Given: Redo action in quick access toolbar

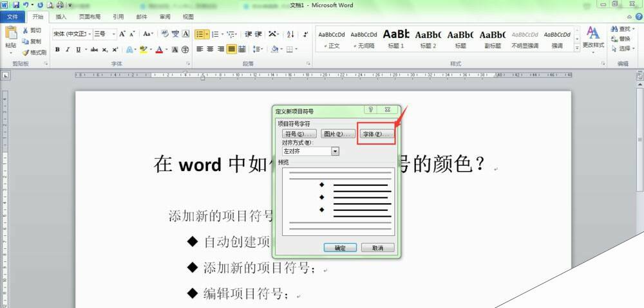Looking at the screenshot, I should pos(40,5).
